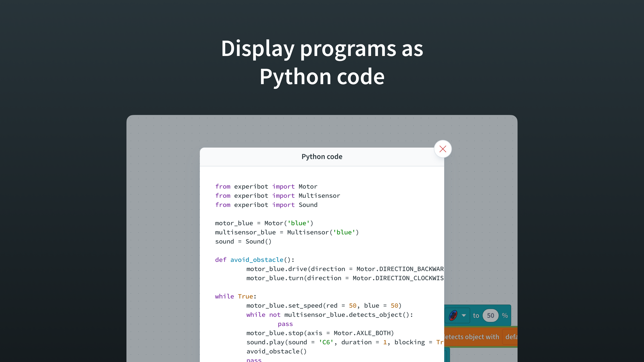Click the motor_blue.stop(axis) code line
Screen dimensions: 644x362
[x=320, y=333]
